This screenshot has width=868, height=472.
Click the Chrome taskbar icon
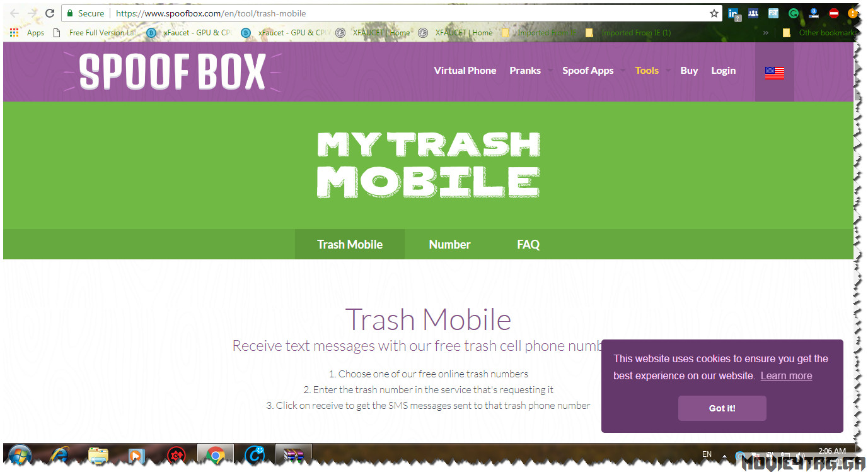216,455
